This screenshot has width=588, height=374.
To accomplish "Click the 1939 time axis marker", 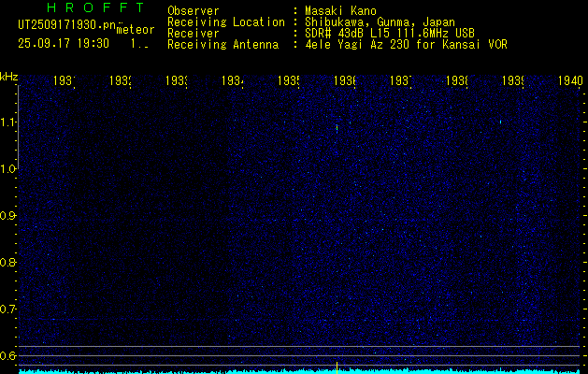I will tap(513, 81).
